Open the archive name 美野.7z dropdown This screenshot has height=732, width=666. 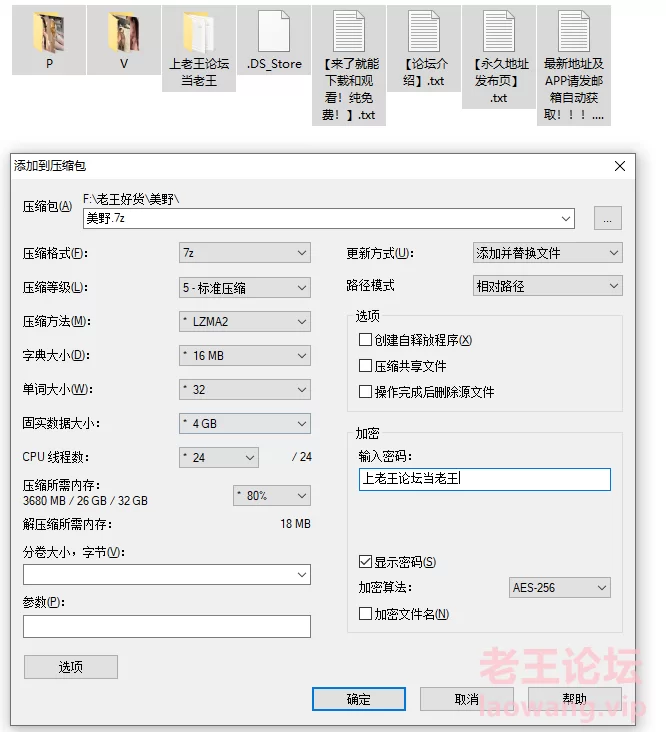(x=566, y=218)
